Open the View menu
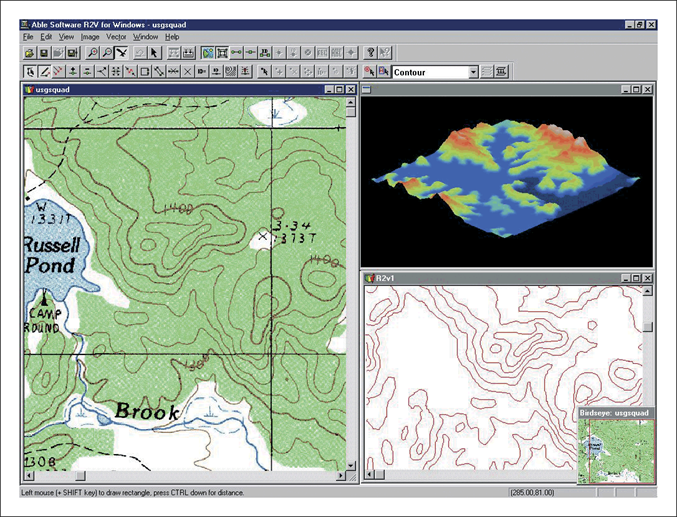The height and width of the screenshot is (517, 677). point(66,36)
